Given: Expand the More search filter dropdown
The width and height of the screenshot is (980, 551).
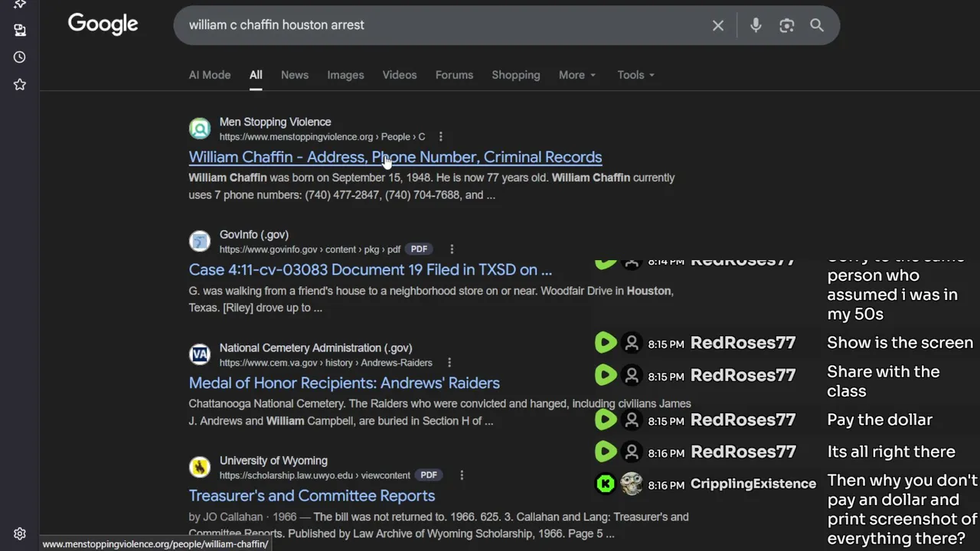Looking at the screenshot, I should click(x=577, y=75).
